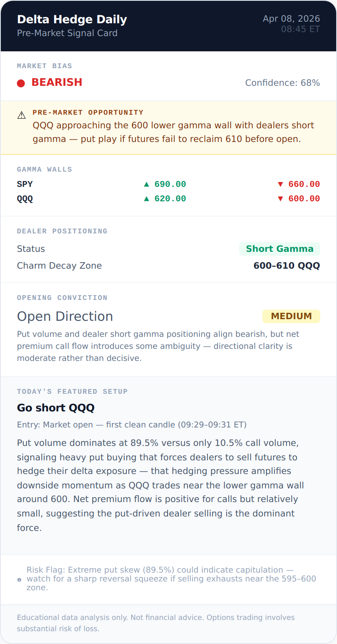
Task: Click the Risk Flag info icon
Action: coord(19,580)
